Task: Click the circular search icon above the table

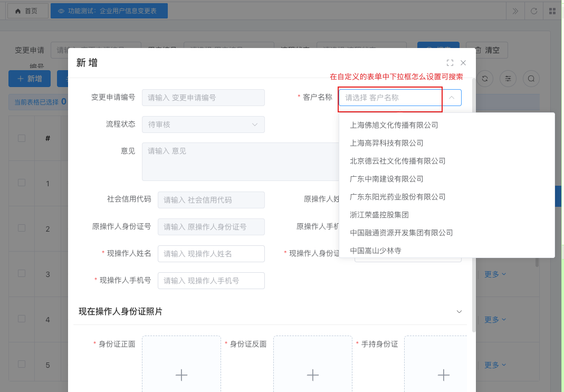Action: pos(531,79)
